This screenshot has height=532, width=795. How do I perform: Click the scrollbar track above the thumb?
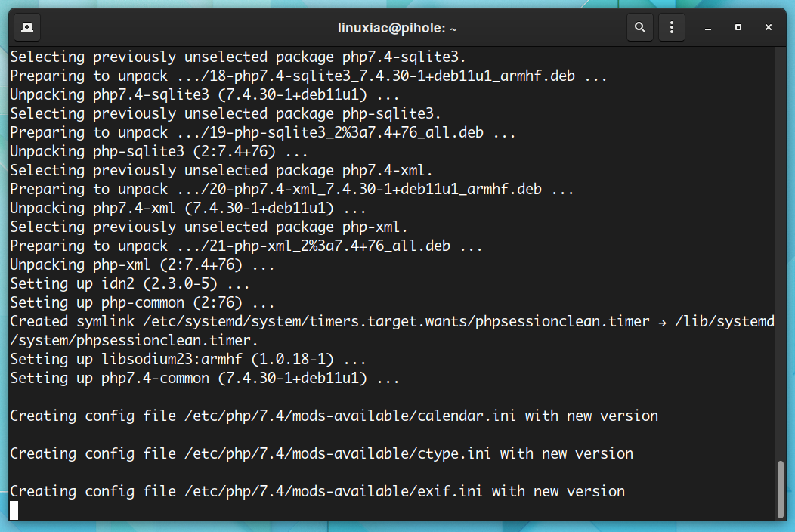[781, 254]
